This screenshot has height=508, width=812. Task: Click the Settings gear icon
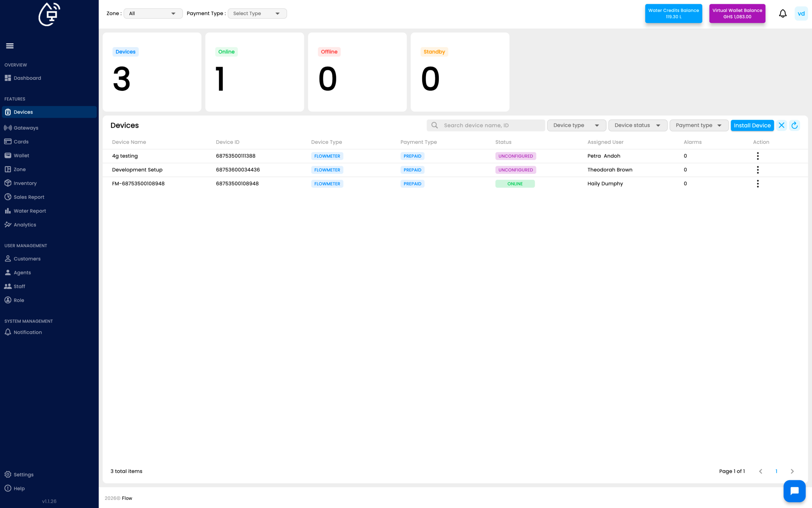pos(8,474)
